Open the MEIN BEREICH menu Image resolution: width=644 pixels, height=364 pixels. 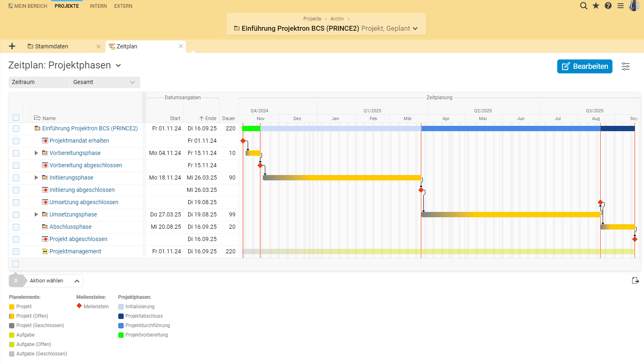point(27,6)
